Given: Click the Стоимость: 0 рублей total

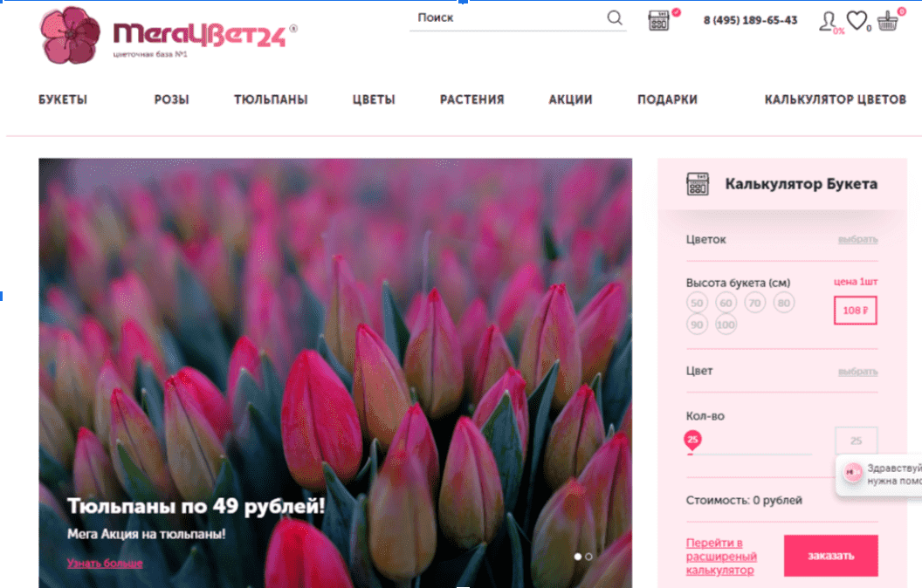Looking at the screenshot, I should point(744,501).
